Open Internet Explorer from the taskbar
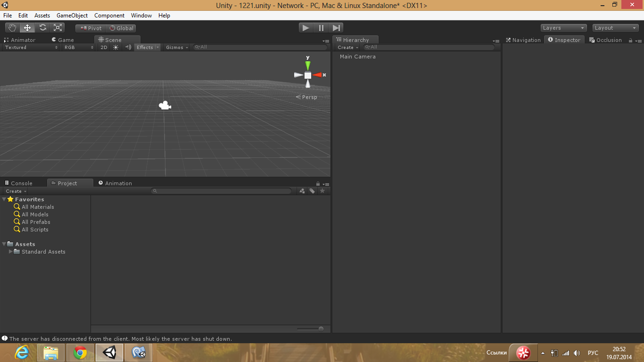Screen dimensions: 644x362 pyautogui.click(x=22, y=353)
